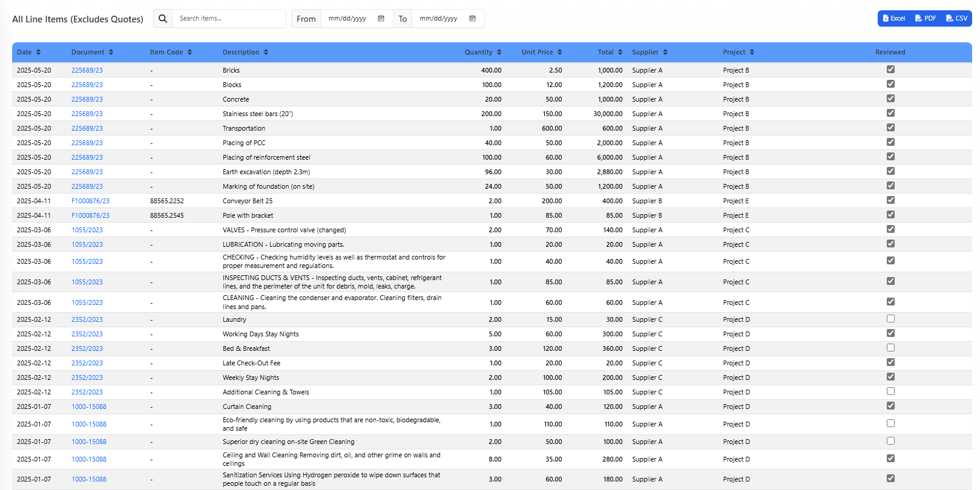Click the 2,880.00 total value

coord(610,172)
